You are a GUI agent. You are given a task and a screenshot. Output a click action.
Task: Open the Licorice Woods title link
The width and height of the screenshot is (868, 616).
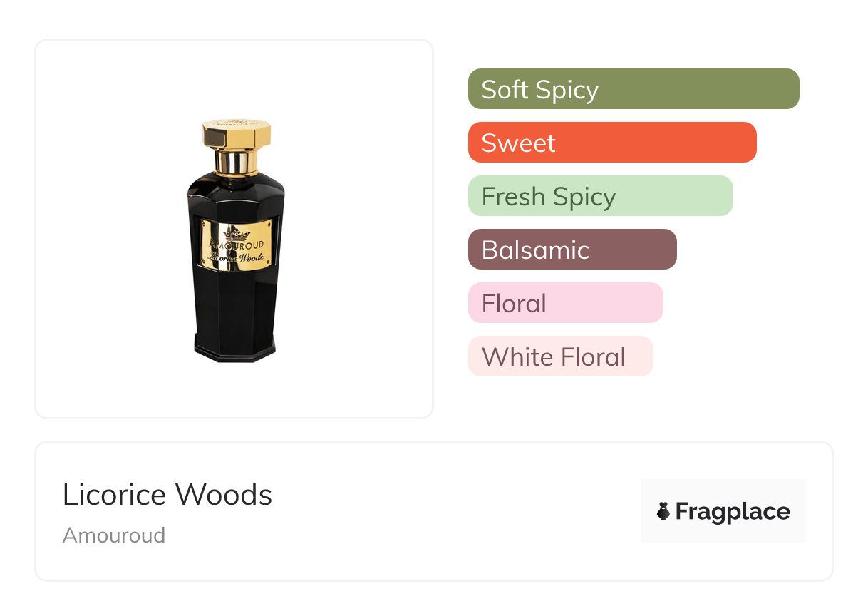coord(167,495)
